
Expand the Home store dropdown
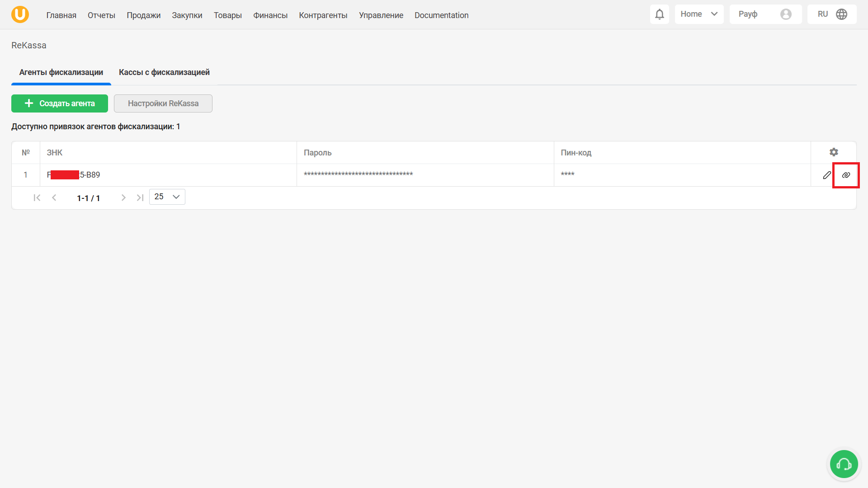coord(699,14)
